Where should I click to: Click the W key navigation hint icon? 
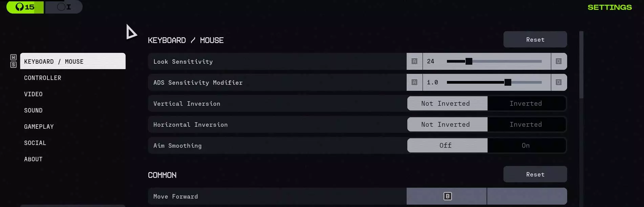click(x=14, y=57)
